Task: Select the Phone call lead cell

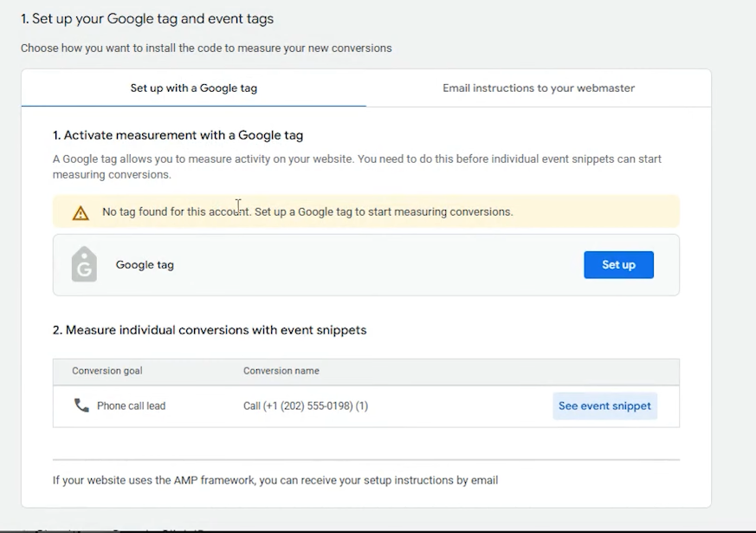Action: pos(131,406)
